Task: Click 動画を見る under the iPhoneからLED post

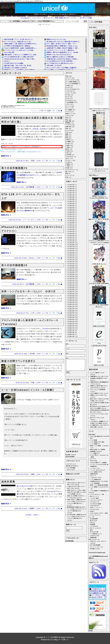Action: click(x=6, y=253)
